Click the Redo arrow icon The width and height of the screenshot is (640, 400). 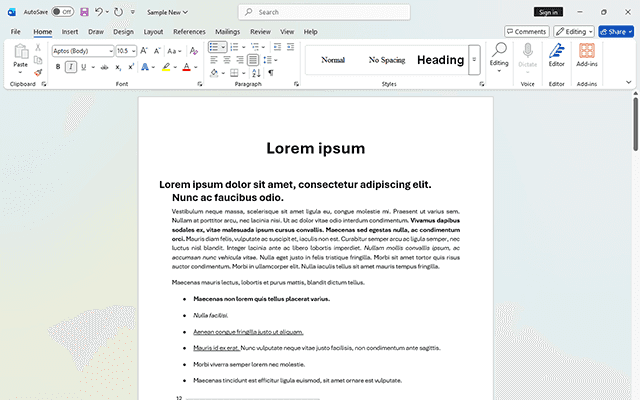(x=118, y=12)
